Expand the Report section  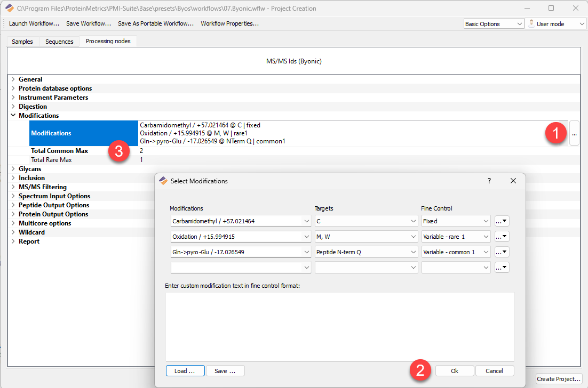(13, 241)
